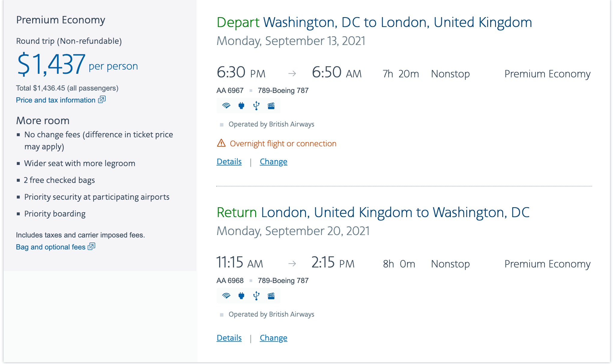Click the power outlet icon on the departing flight
The width and height of the screenshot is (613, 364).
click(x=241, y=106)
